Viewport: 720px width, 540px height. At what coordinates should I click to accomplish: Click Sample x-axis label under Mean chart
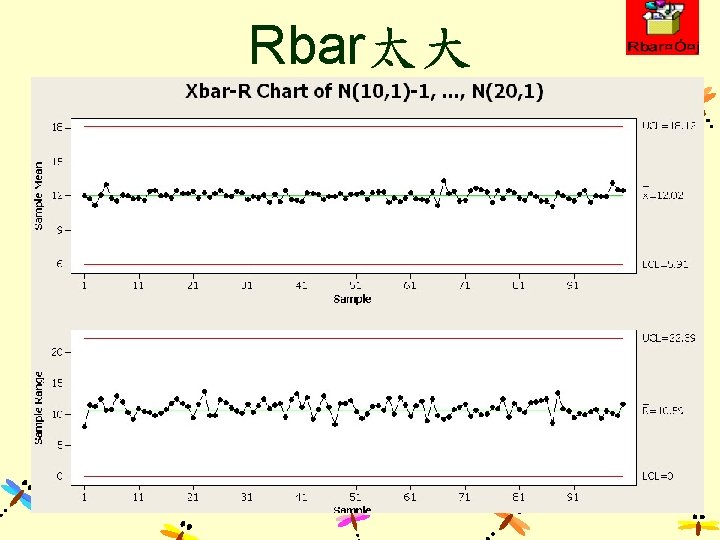[352, 299]
